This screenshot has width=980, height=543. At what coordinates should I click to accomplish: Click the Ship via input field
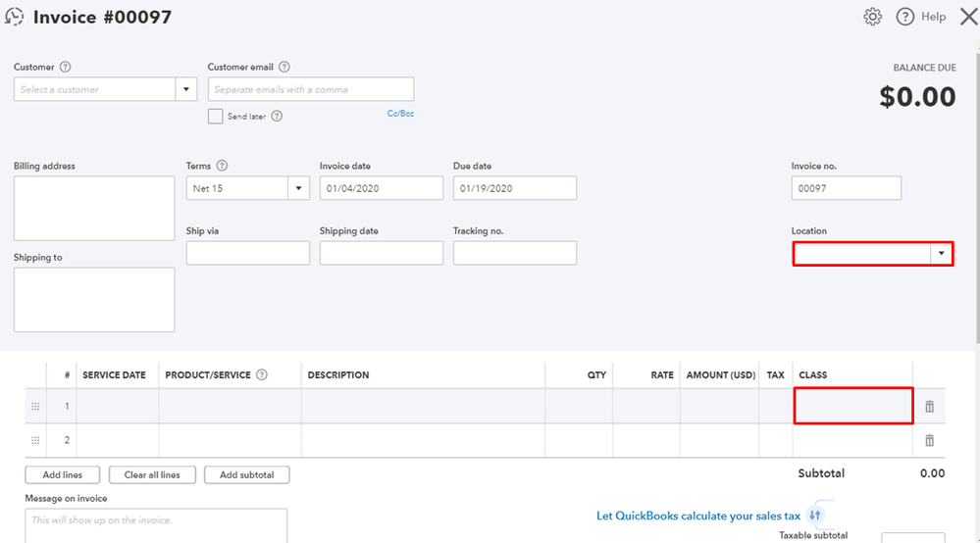248,253
